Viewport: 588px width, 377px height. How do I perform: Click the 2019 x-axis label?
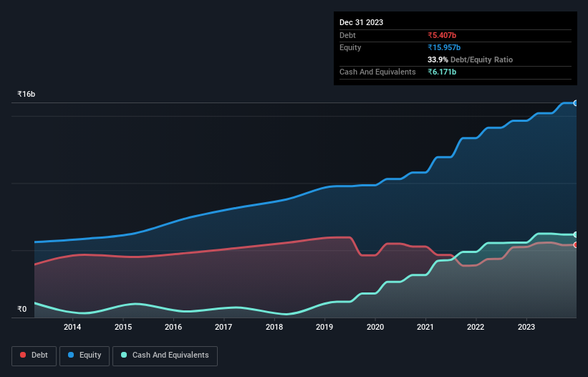324,327
